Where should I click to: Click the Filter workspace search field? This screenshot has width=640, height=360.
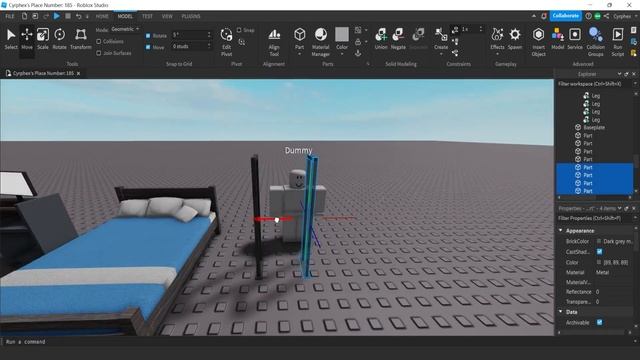tap(594, 84)
